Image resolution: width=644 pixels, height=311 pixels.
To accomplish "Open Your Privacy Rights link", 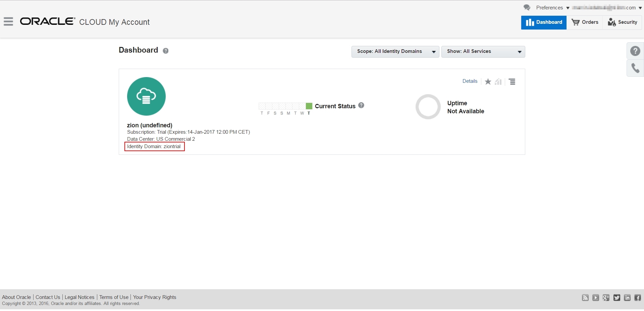I will tap(155, 297).
